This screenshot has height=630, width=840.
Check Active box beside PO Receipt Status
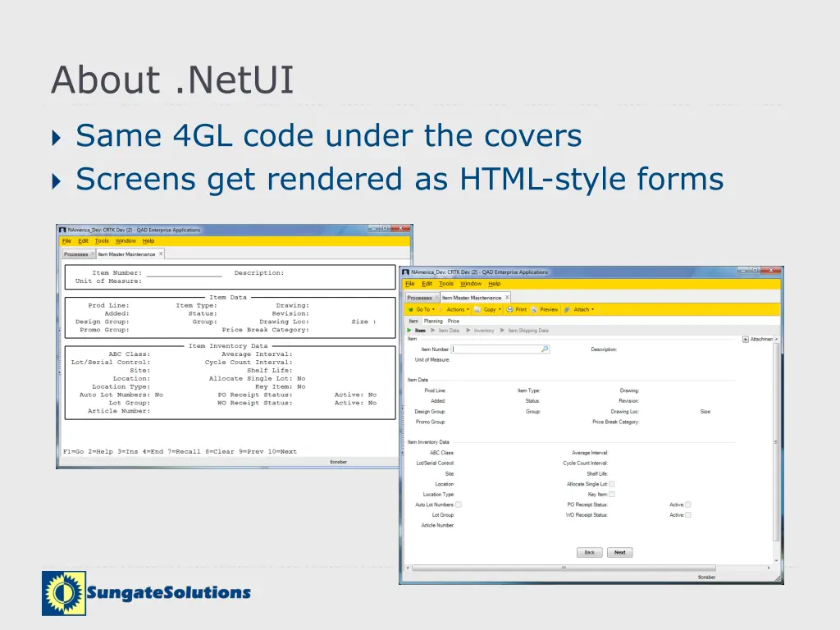pos(688,504)
